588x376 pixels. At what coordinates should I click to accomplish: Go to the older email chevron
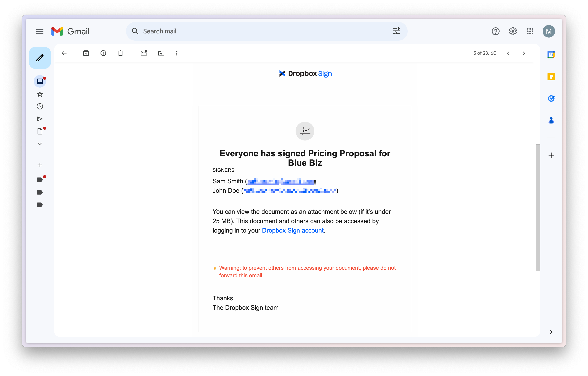(x=523, y=53)
